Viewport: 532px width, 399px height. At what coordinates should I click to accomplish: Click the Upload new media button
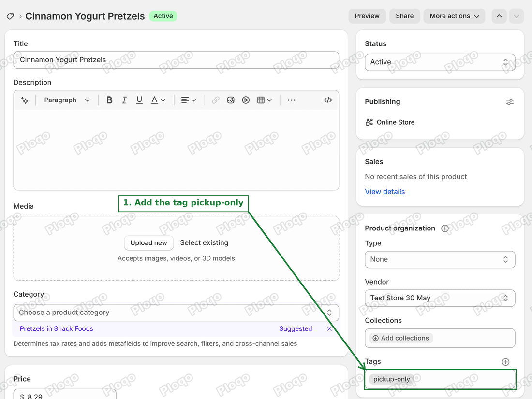[148, 242]
